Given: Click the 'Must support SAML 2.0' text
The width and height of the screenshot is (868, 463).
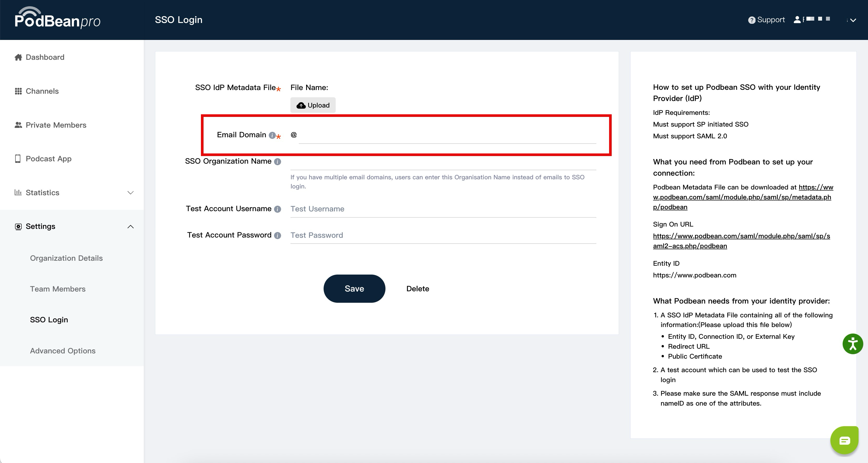Looking at the screenshot, I should (x=690, y=136).
